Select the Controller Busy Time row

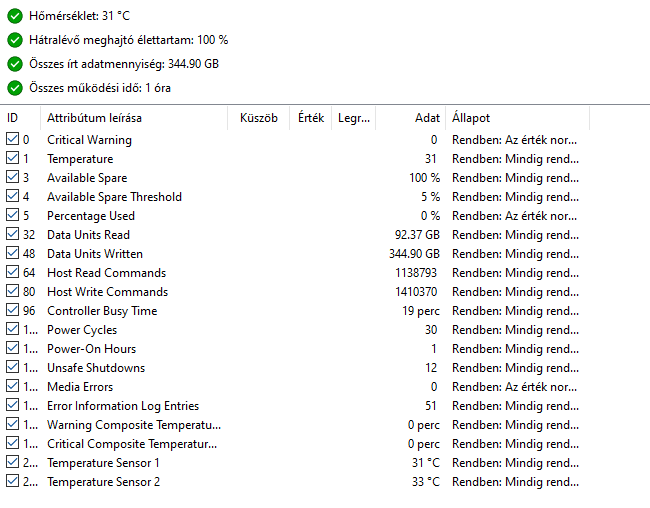coord(102,311)
